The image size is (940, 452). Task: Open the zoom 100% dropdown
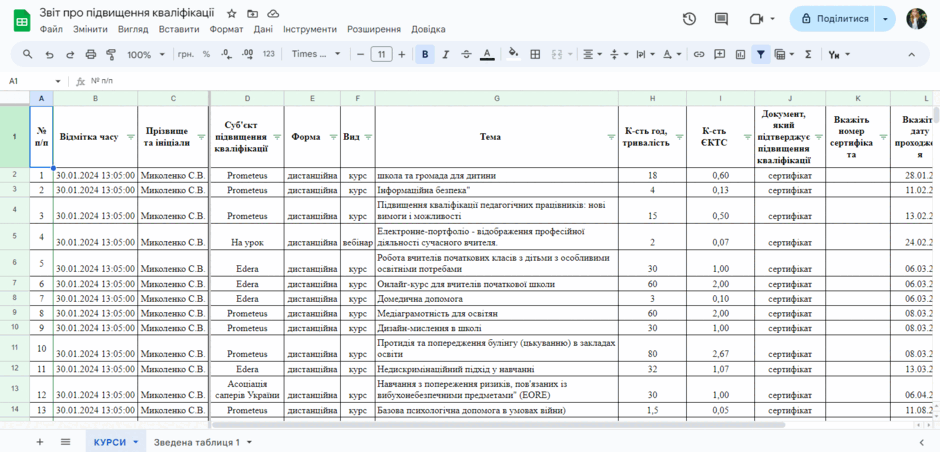[146, 55]
